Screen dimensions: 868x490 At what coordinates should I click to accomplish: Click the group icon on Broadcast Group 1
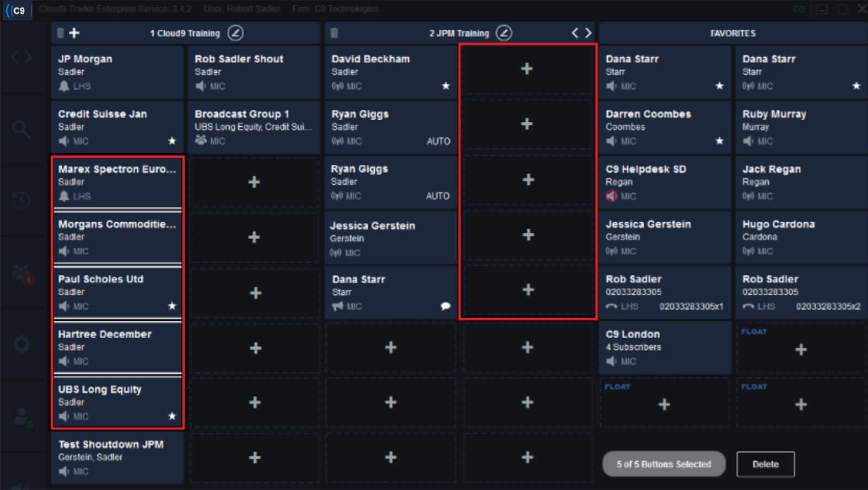201,141
